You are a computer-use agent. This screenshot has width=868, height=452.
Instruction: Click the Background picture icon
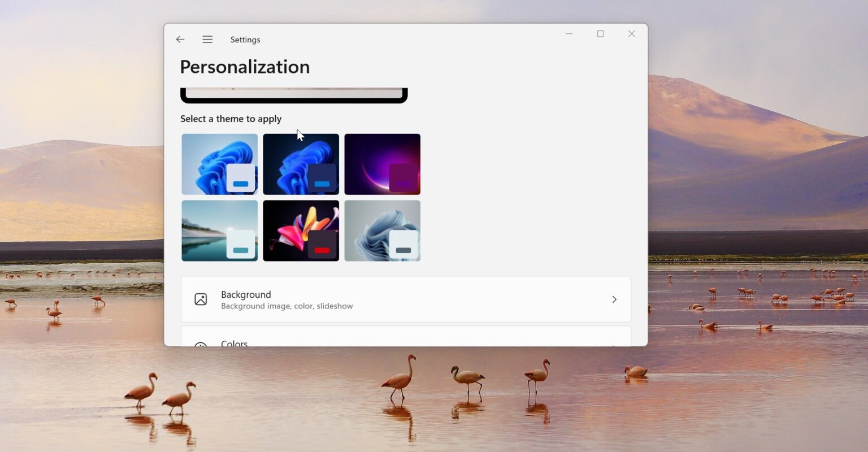(x=201, y=299)
